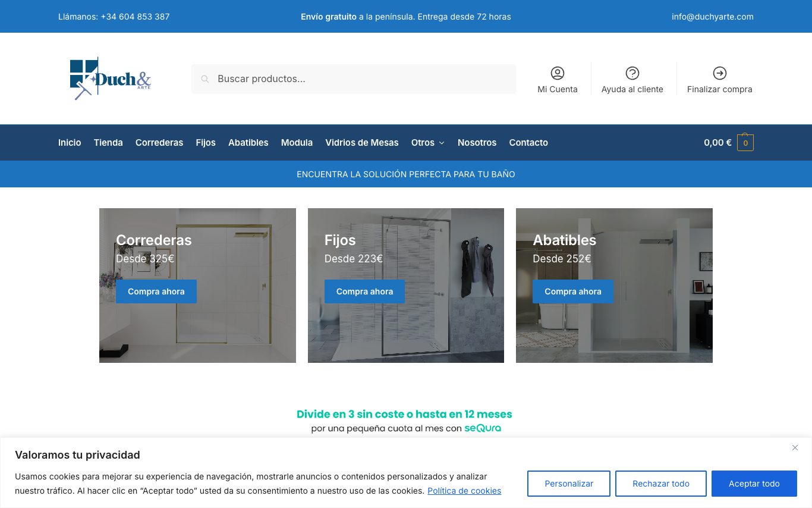Click the 0,00 € cart total
Viewport: 812px width, 508px height.
(717, 143)
